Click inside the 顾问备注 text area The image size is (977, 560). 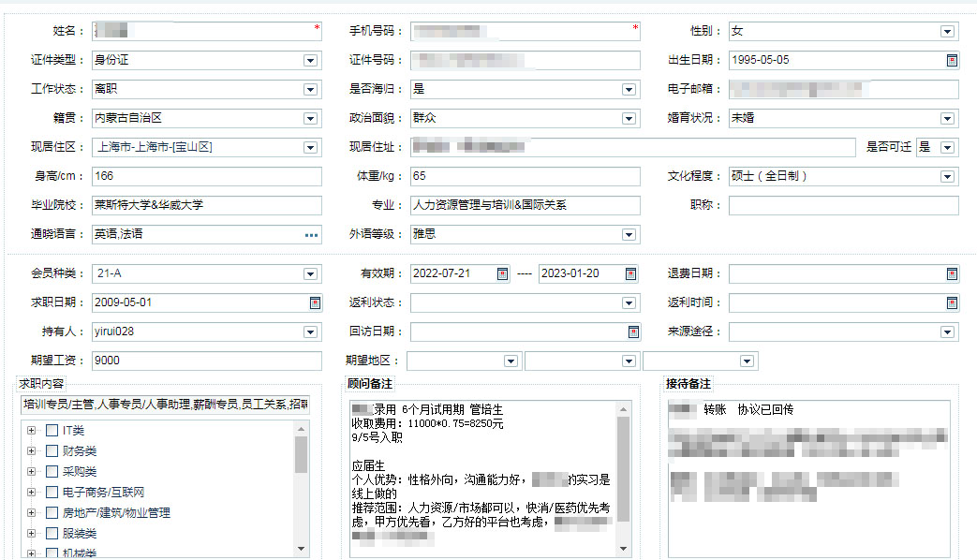pos(483,479)
